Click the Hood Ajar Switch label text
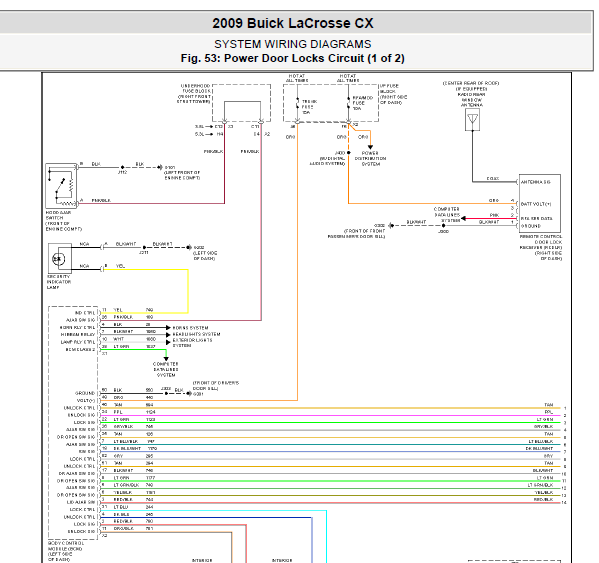Image resolution: width=599 pixels, height=563 pixels. pos(63,221)
